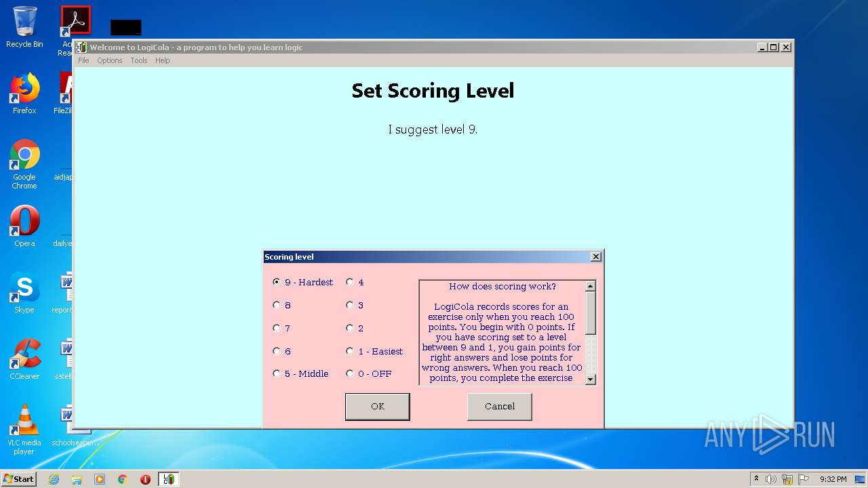
Task: Choose scoring level 7
Action: click(x=281, y=328)
